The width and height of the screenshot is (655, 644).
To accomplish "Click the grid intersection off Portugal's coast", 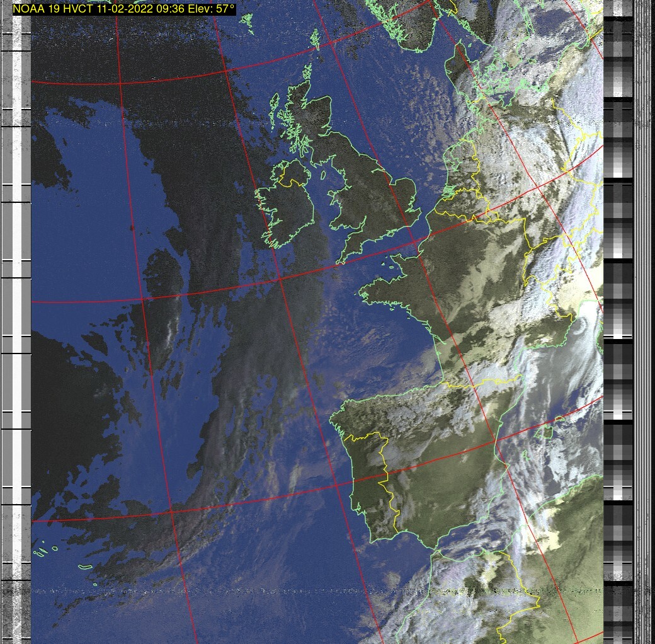I will pyautogui.click(x=335, y=485).
